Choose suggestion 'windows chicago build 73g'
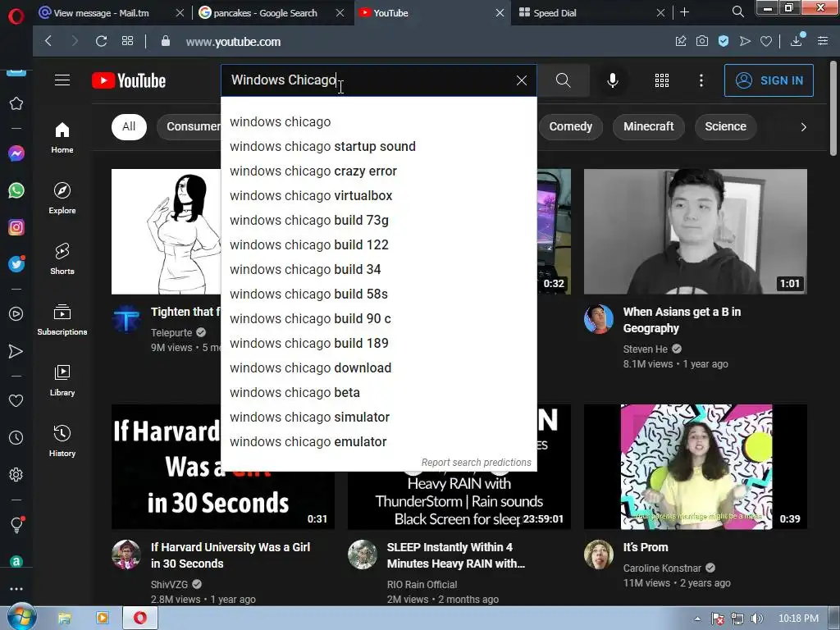The height and width of the screenshot is (630, 840). 379,221
